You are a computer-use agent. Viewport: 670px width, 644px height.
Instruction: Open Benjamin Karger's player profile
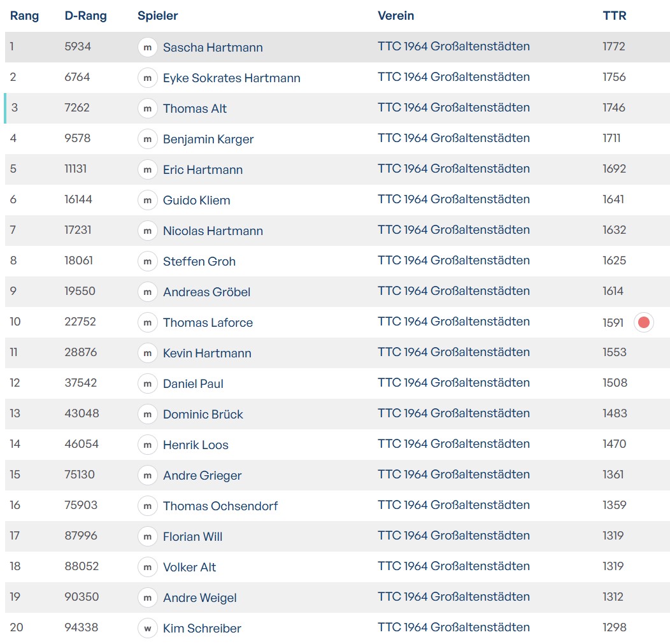208,139
